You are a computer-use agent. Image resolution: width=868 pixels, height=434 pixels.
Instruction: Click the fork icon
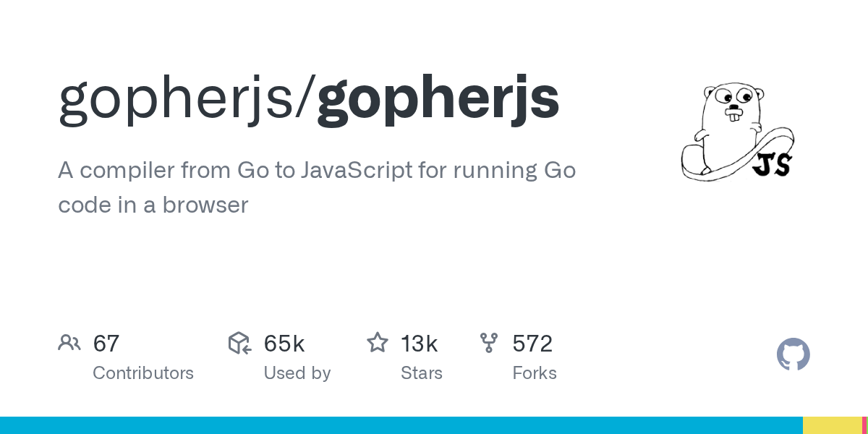[489, 343]
